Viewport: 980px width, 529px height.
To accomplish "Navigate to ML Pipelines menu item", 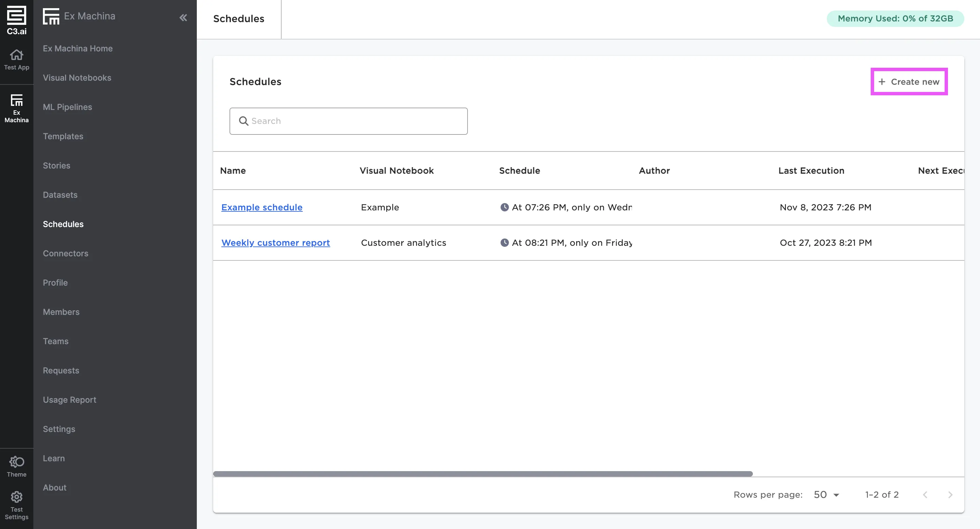I will pos(67,107).
